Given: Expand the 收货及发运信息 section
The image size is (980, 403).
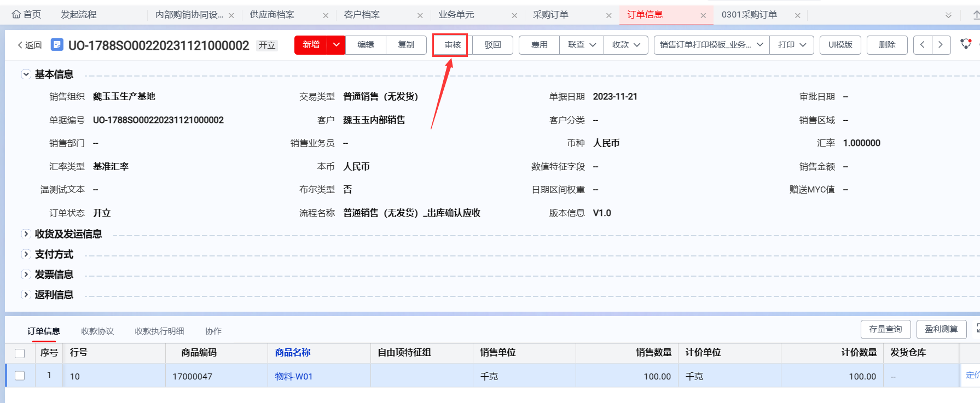Looking at the screenshot, I should coord(26,234).
